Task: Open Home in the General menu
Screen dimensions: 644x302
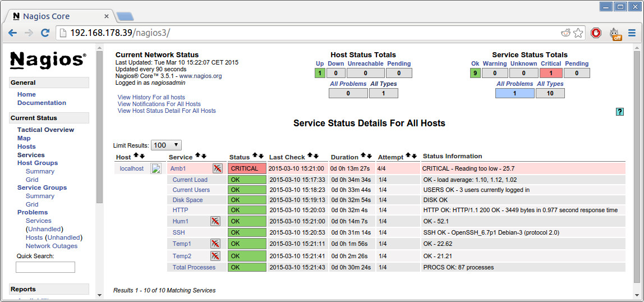Action: (x=26, y=94)
